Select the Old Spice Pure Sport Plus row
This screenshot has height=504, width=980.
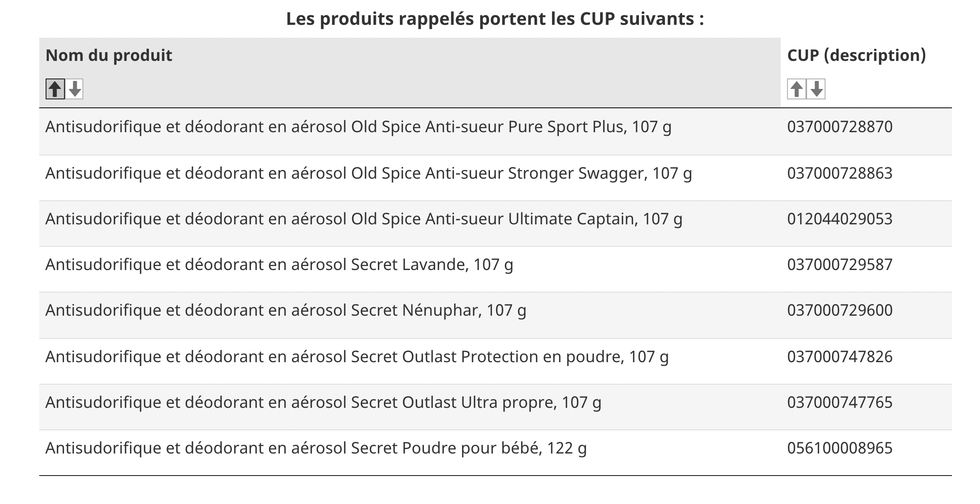coord(358,127)
